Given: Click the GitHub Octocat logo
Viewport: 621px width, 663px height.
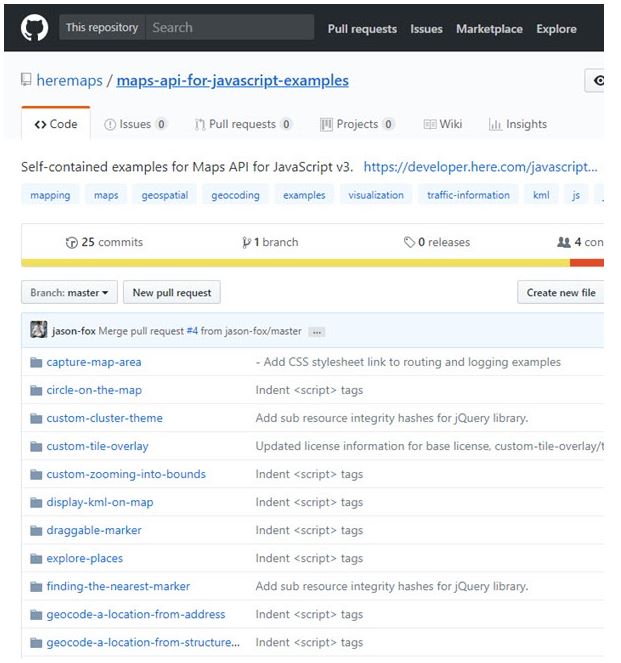Looking at the screenshot, I should point(35,28).
